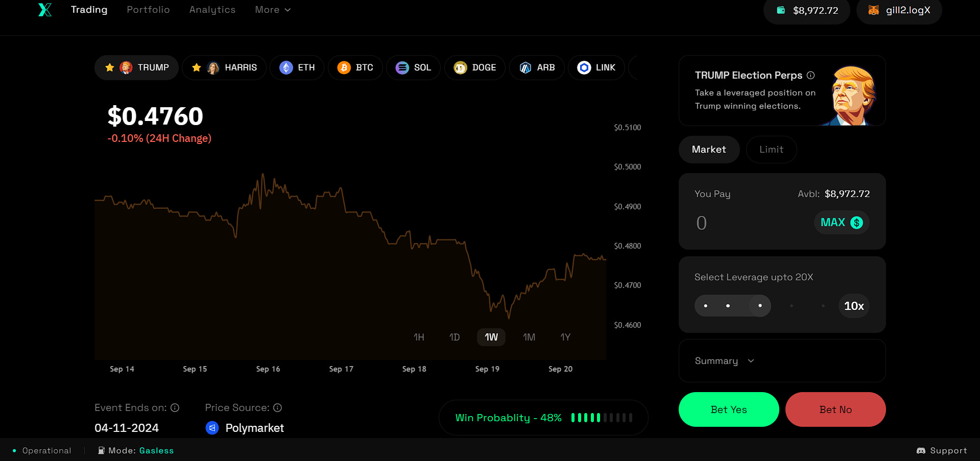Image resolution: width=980 pixels, height=461 pixels.
Task: Click info icon beside Price Source
Action: point(277,407)
